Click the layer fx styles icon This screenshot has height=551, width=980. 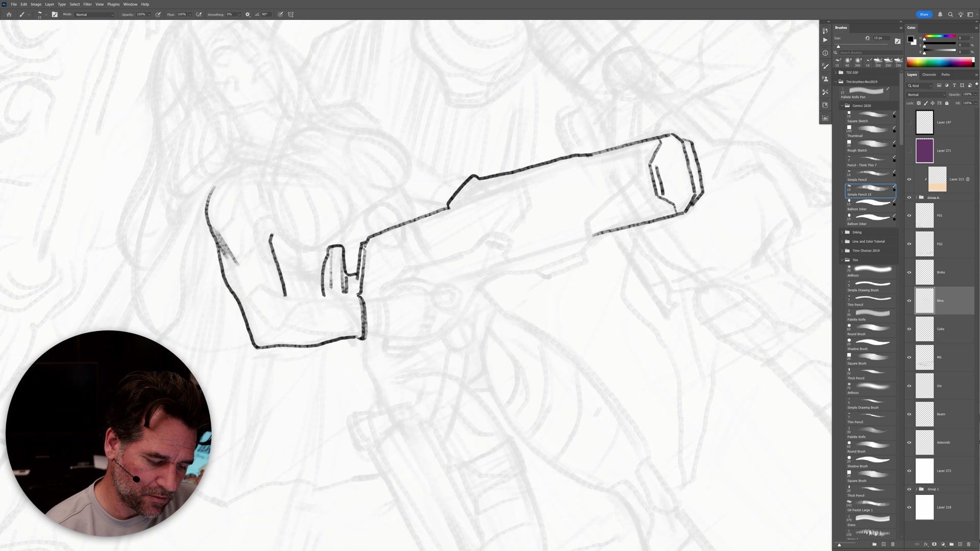(925, 544)
